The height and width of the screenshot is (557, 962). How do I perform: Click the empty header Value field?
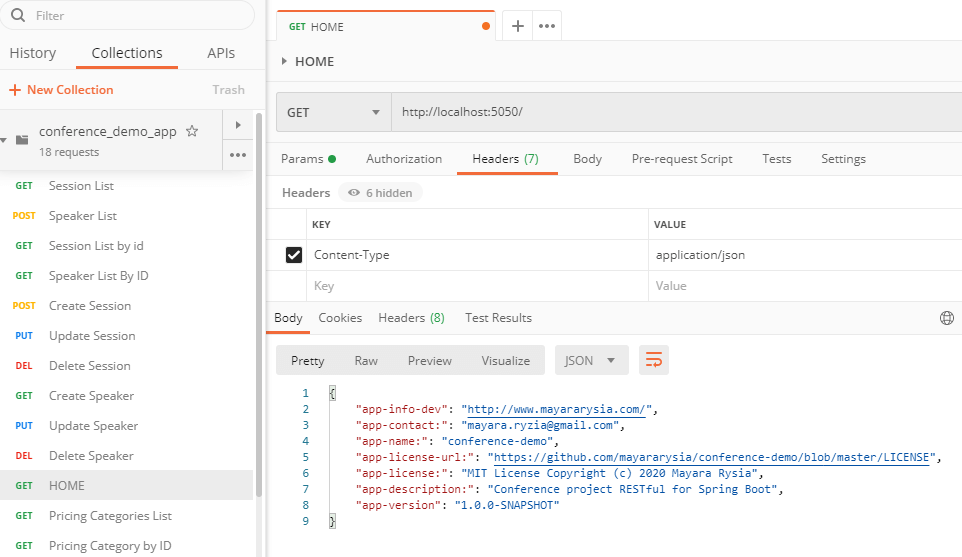804,286
